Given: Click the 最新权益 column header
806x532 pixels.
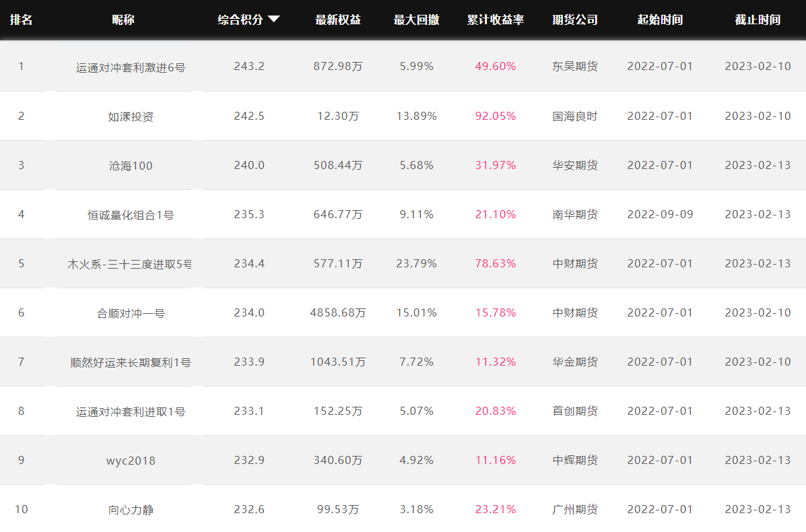Looking at the screenshot, I should point(338,20).
